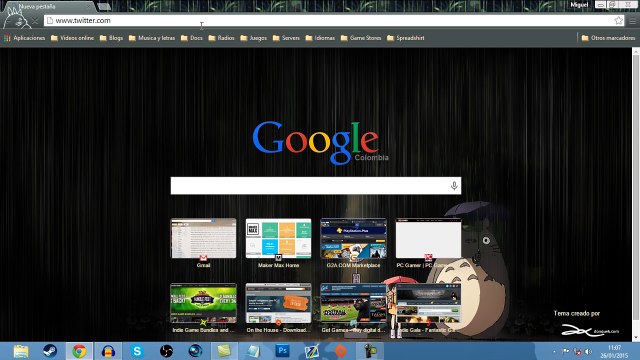Open the Indie Gala thumbnail
Image resolution: width=640 pixels, height=360 pixels.
coord(429,303)
